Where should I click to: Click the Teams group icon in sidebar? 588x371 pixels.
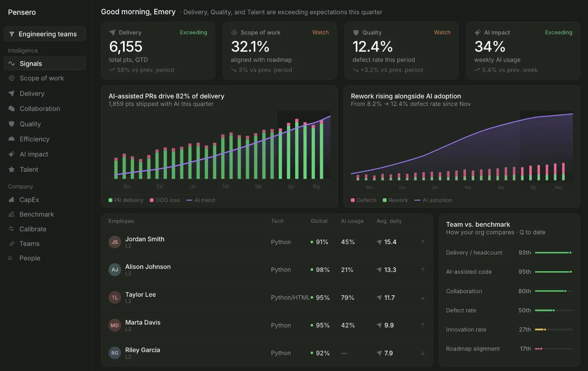(x=11, y=244)
